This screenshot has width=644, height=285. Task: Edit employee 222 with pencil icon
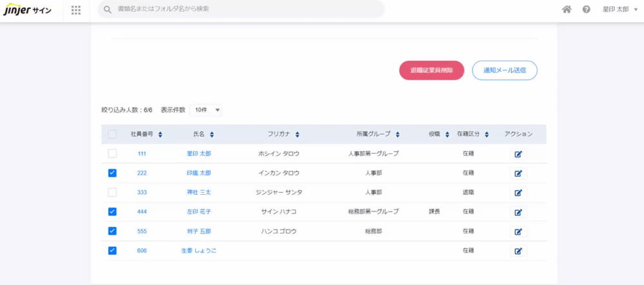click(x=518, y=173)
